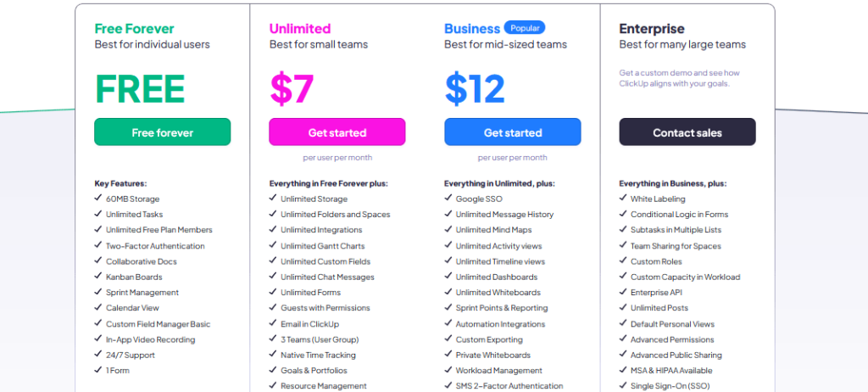868x392 pixels.
Task: Click the Unlimited plan title
Action: (300, 29)
